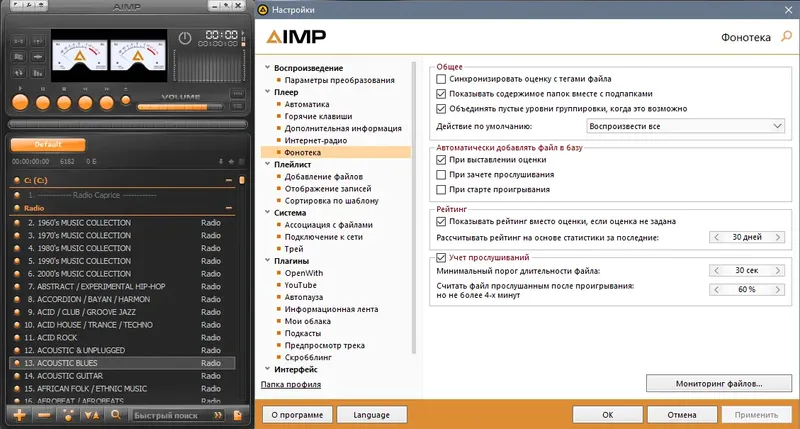Click Language button
The image size is (800, 429).
pos(371,415)
